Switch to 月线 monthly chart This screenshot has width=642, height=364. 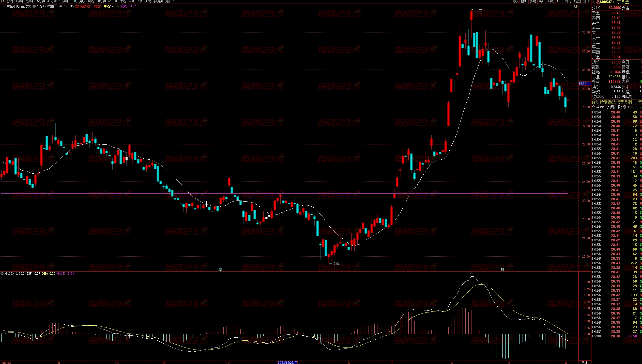(x=91, y=1)
